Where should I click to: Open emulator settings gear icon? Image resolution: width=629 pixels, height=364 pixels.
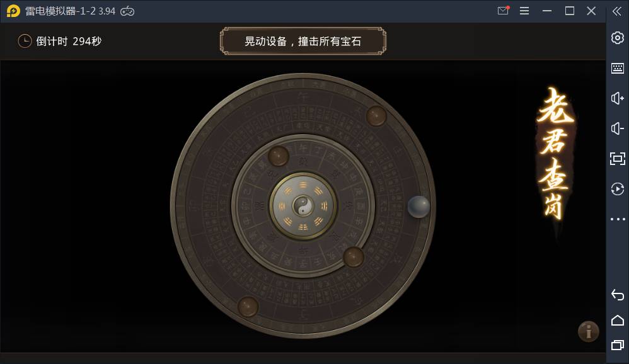(618, 38)
